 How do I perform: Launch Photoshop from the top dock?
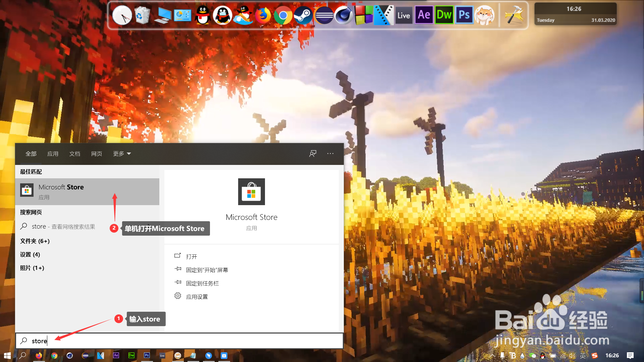pyautogui.click(x=464, y=15)
